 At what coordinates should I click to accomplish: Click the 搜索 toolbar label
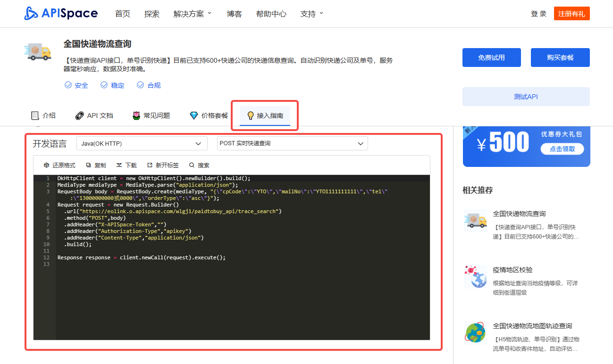coord(203,165)
